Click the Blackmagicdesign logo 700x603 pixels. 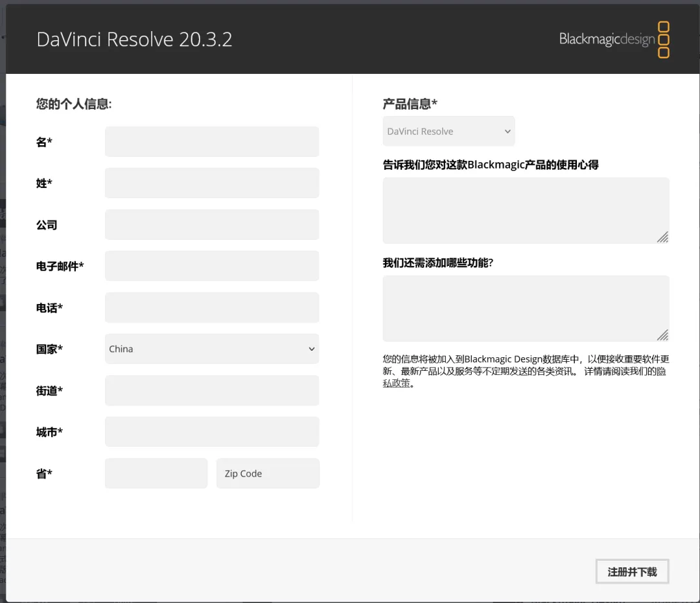(x=614, y=40)
